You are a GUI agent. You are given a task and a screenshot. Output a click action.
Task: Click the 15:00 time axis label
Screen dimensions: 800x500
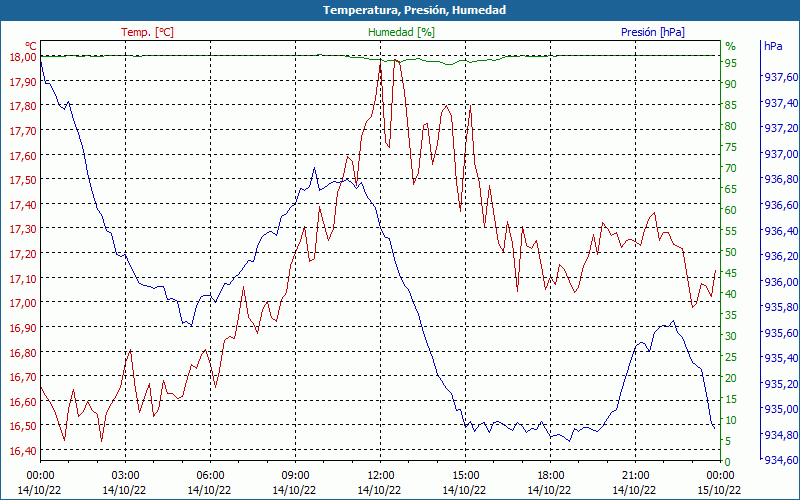[x=465, y=475]
